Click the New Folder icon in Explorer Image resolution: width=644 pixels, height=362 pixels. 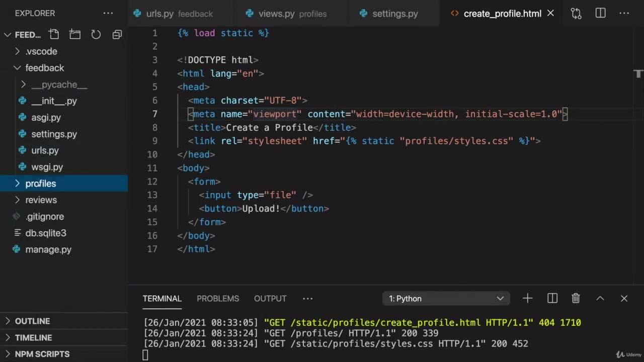(x=75, y=34)
